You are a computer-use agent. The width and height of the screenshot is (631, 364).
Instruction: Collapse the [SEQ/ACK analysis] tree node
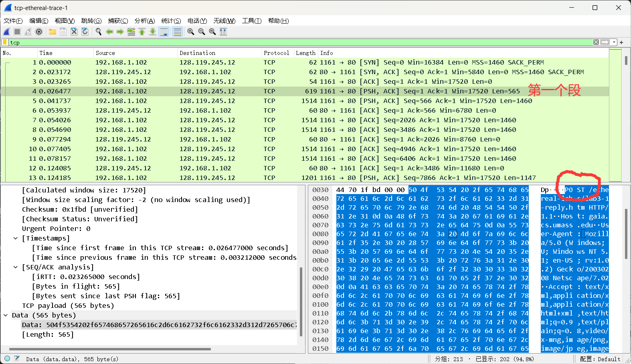click(16, 267)
